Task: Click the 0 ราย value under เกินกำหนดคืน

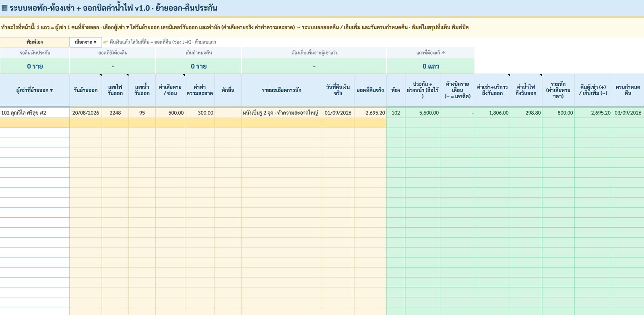Action: point(199,66)
